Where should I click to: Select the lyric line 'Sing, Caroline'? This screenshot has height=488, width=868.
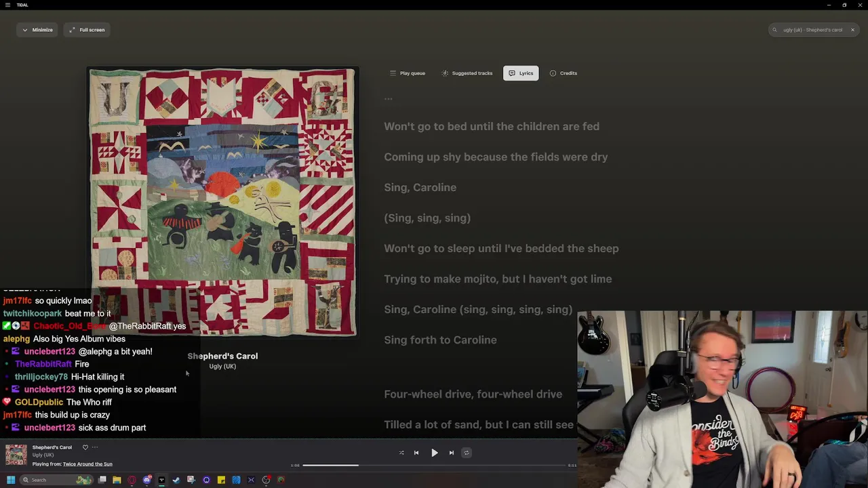(x=420, y=187)
